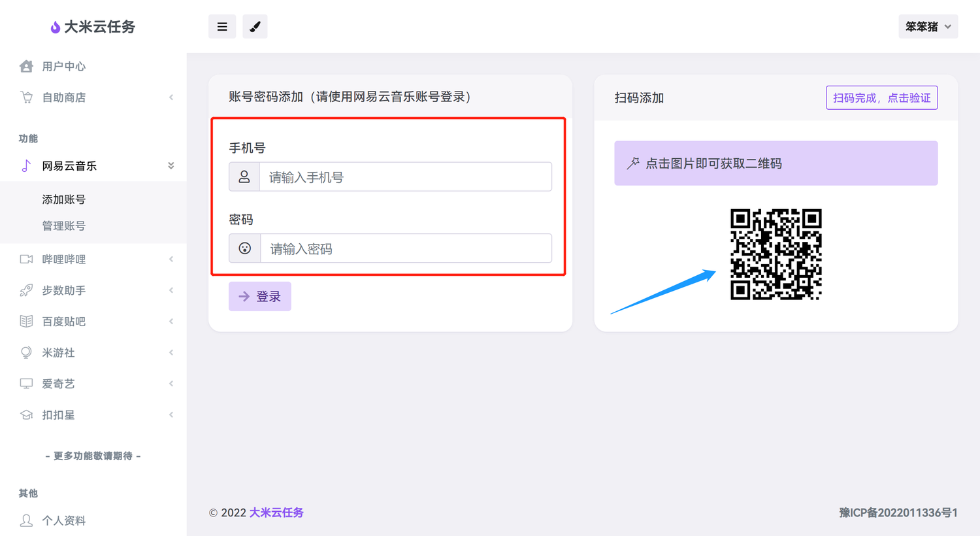Click the shopping cart icon for 自助商店
980x536 pixels.
point(26,97)
